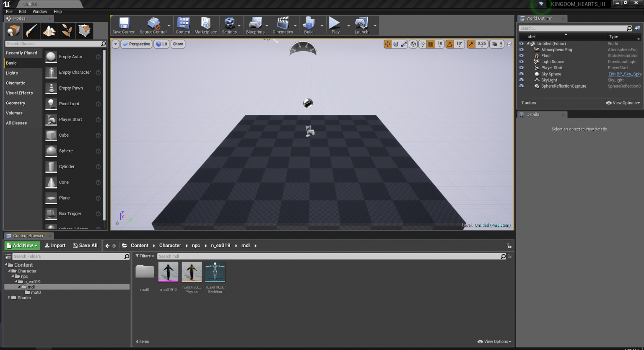This screenshot has height=350, width=644.
Task: Switch to the Lights category in Modes
Action: coord(12,73)
